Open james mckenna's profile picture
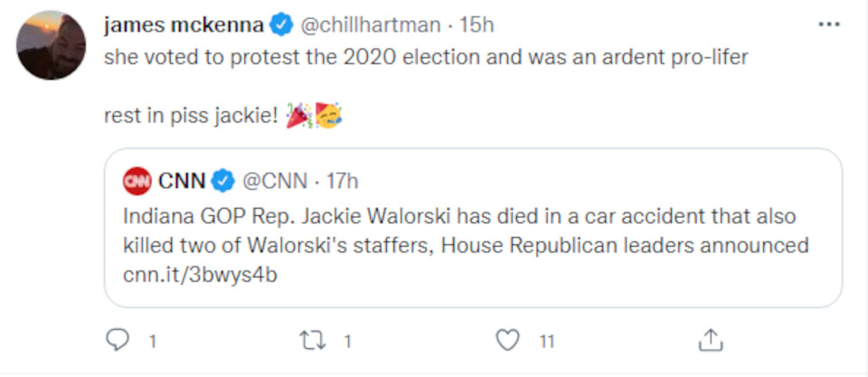Image resolution: width=868 pixels, height=377 pixels. [x=51, y=45]
